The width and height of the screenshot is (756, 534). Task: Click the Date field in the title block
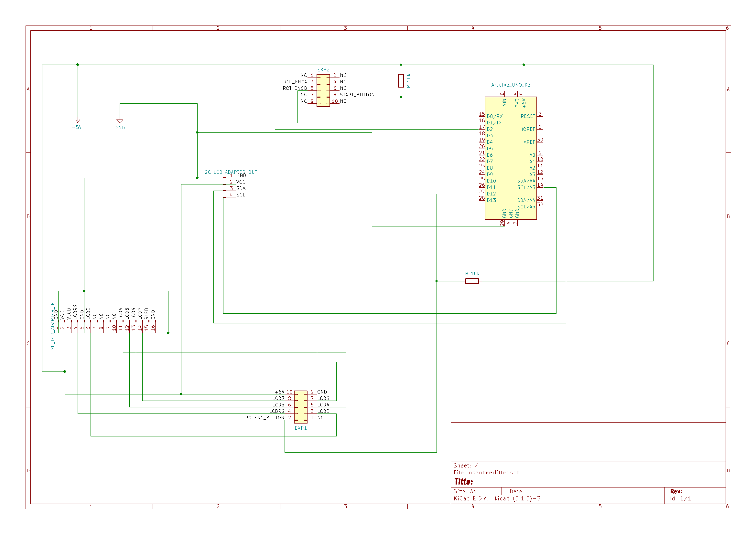pos(517,491)
